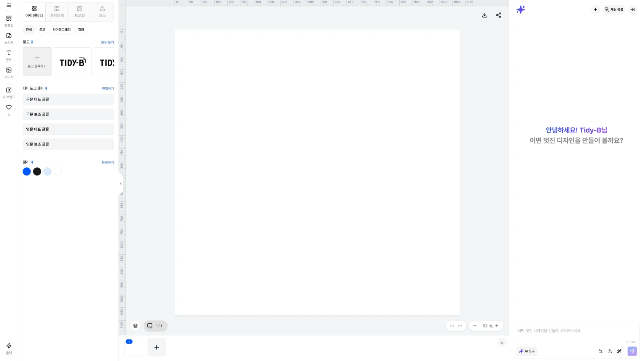Image resolution: width=644 pixels, height=361 pixels.
Task: Select page 1 thumbnail in page strip
Action: click(134, 347)
